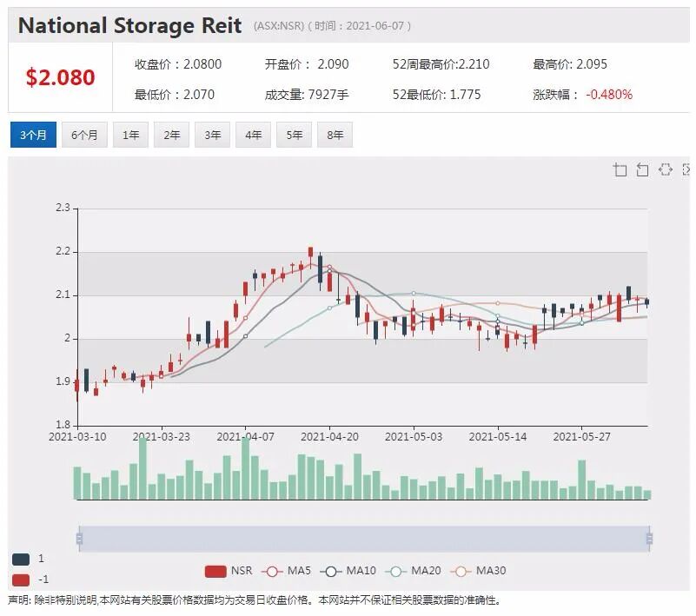Click the 声明 disclaimer text at bottom

[255, 600]
